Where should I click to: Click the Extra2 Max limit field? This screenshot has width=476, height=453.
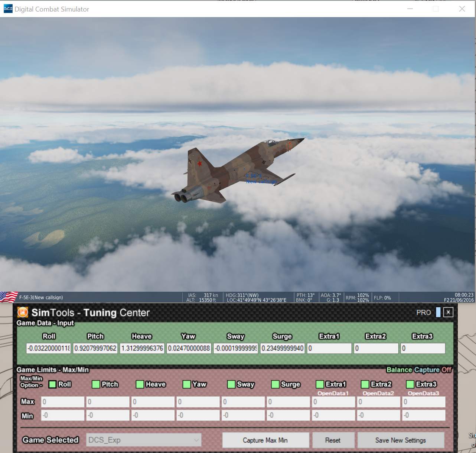(379, 402)
